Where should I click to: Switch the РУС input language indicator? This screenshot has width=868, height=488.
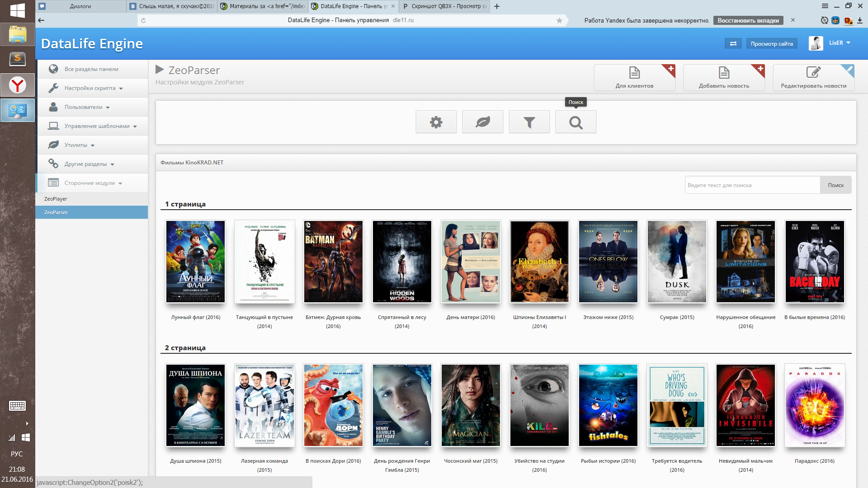(17, 454)
